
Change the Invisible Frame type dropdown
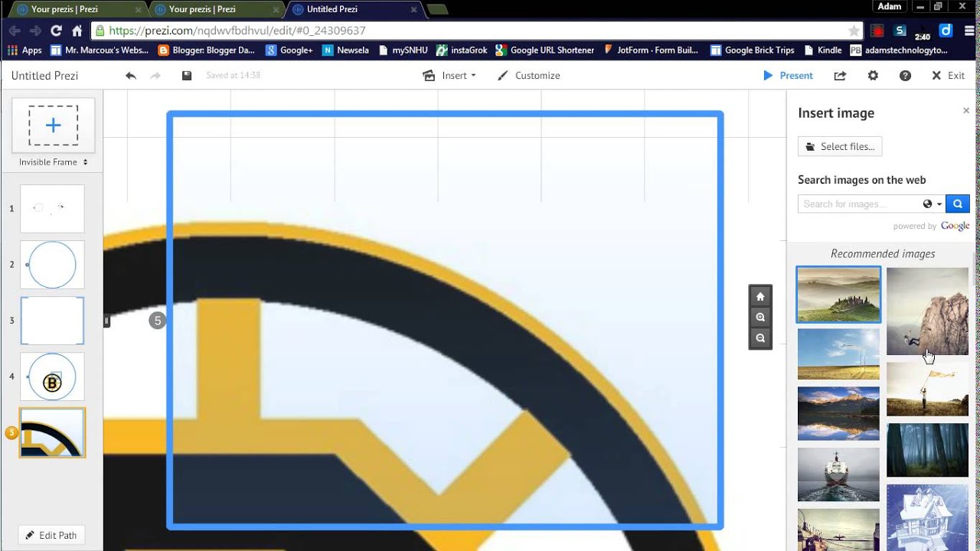(x=53, y=162)
